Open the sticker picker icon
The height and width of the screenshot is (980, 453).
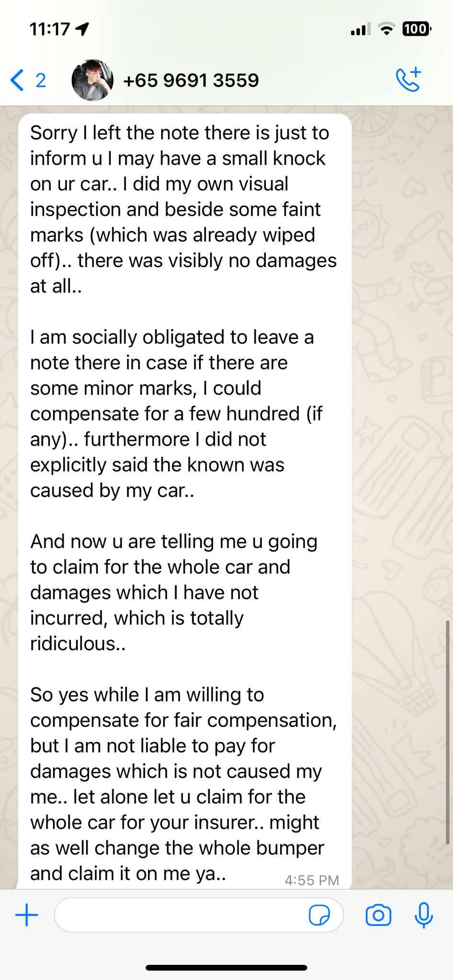click(319, 915)
